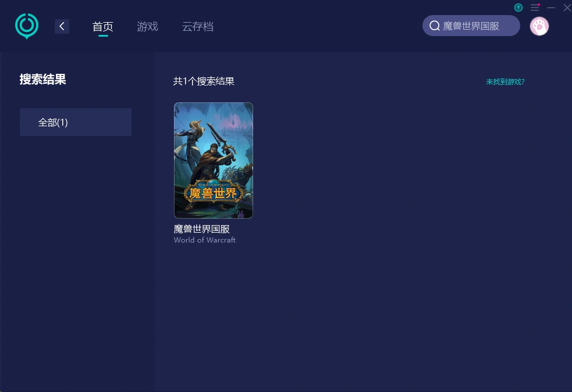Close the application window
The width and height of the screenshot is (572, 392).
point(567,8)
